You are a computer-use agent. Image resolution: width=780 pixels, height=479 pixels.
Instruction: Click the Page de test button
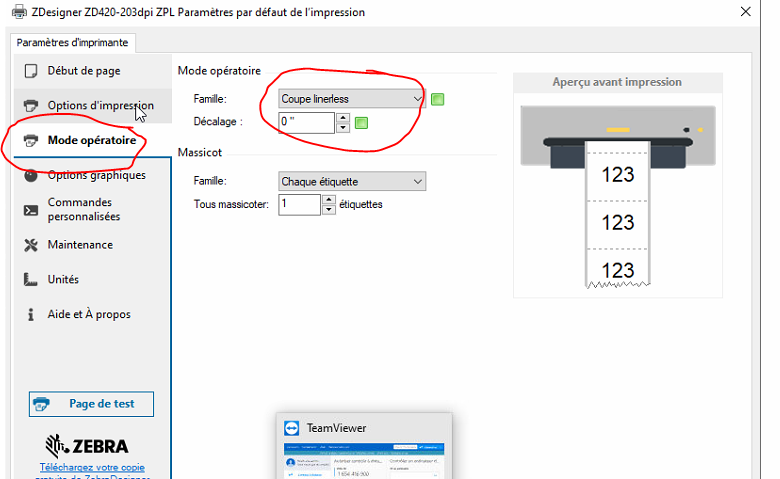[92, 404]
